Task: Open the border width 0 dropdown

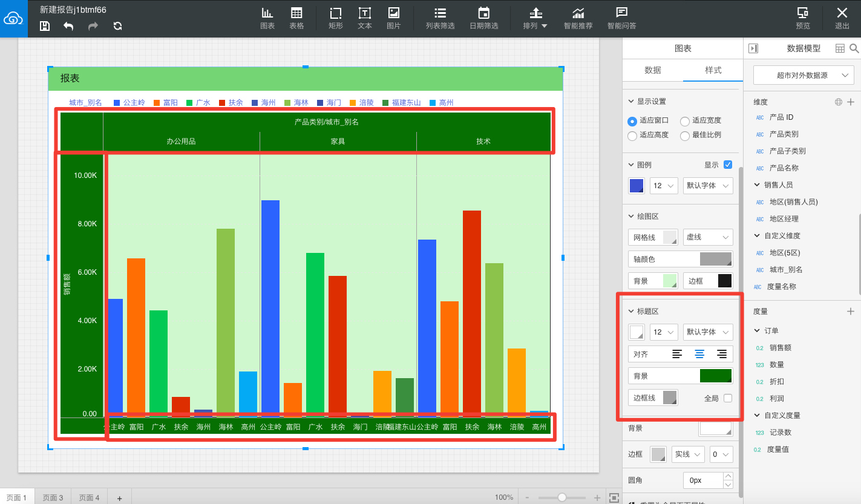Action: (x=721, y=454)
